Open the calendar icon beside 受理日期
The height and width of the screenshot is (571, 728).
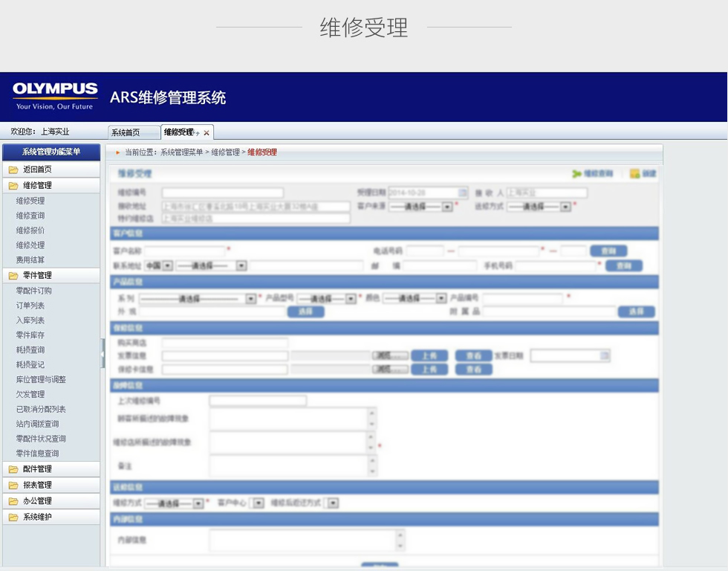point(454,193)
